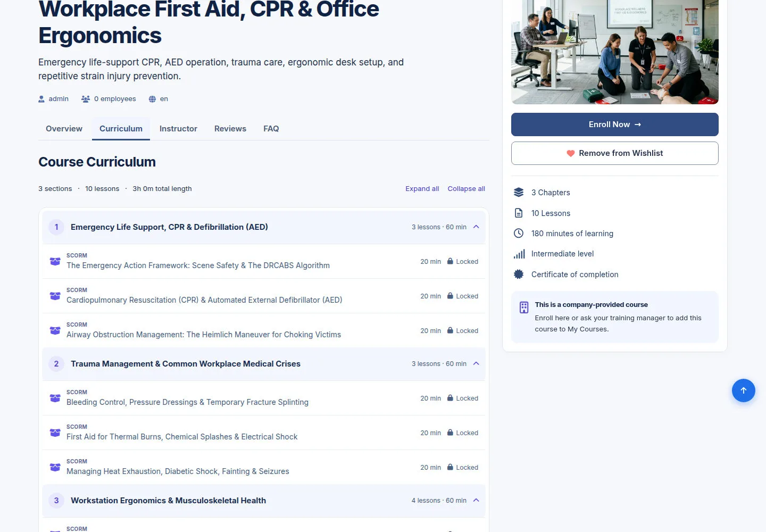Click the stacked layers icon beside 3 Chapters
This screenshot has width=766, height=532.
coord(519,193)
